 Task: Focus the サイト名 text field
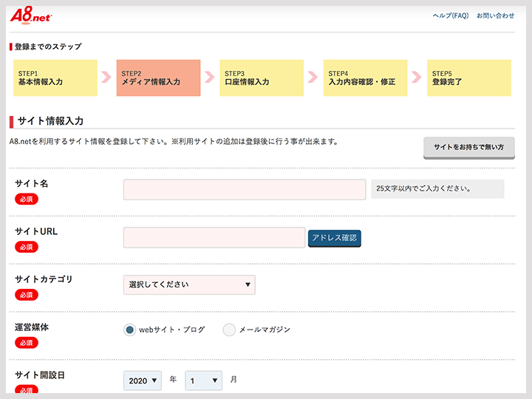coord(245,190)
